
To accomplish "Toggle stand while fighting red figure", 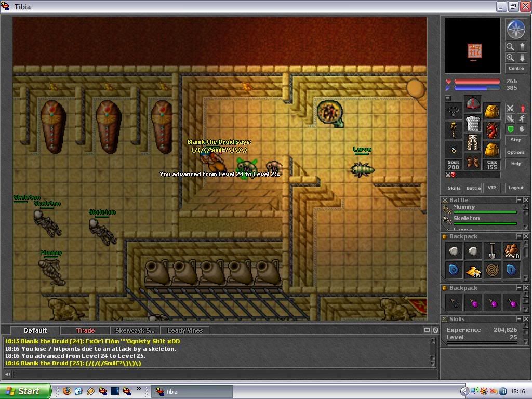I will (x=522, y=108).
